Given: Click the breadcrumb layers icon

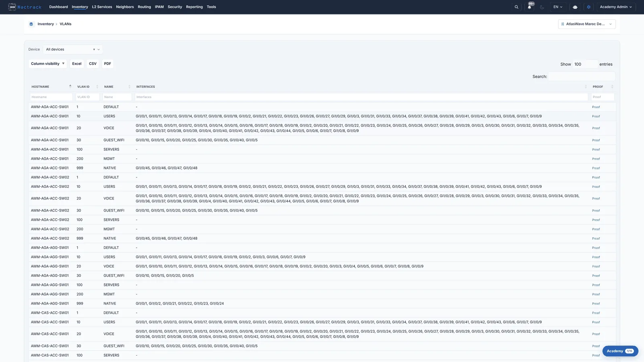Looking at the screenshot, I should point(31,24).
